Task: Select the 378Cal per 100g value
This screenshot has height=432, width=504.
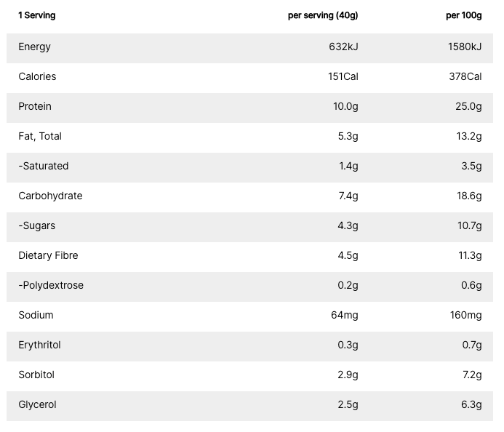Action: pos(465,76)
